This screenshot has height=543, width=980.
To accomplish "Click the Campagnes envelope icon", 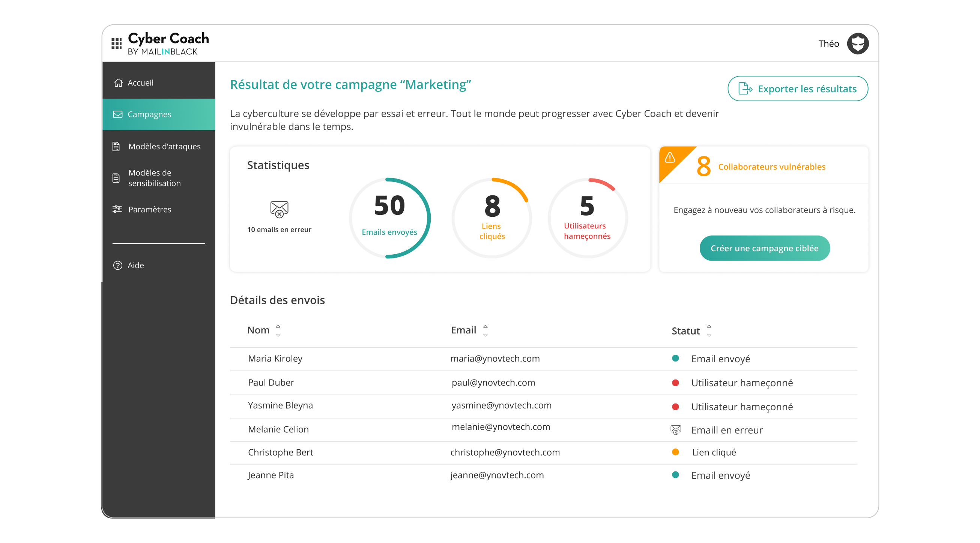I will pos(118,114).
